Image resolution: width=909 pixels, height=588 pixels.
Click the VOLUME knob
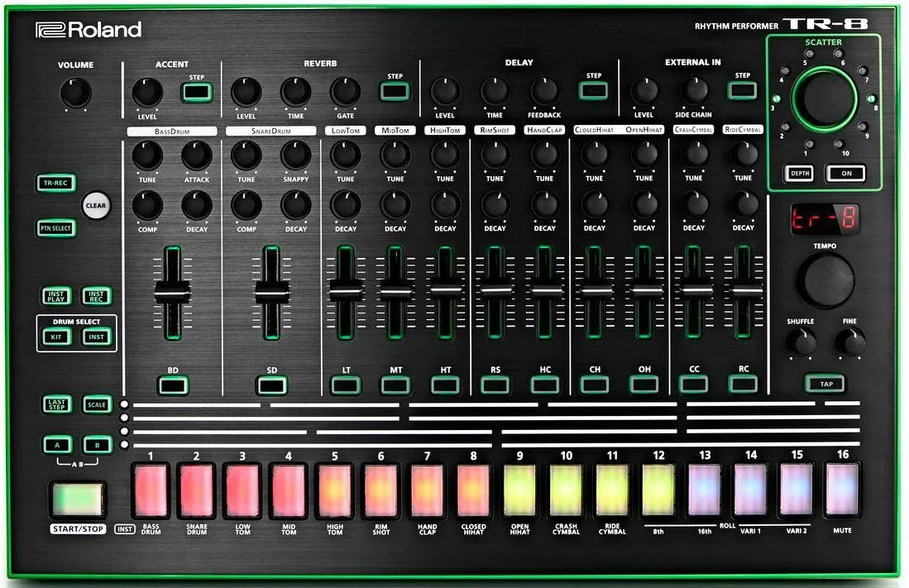tap(76, 93)
